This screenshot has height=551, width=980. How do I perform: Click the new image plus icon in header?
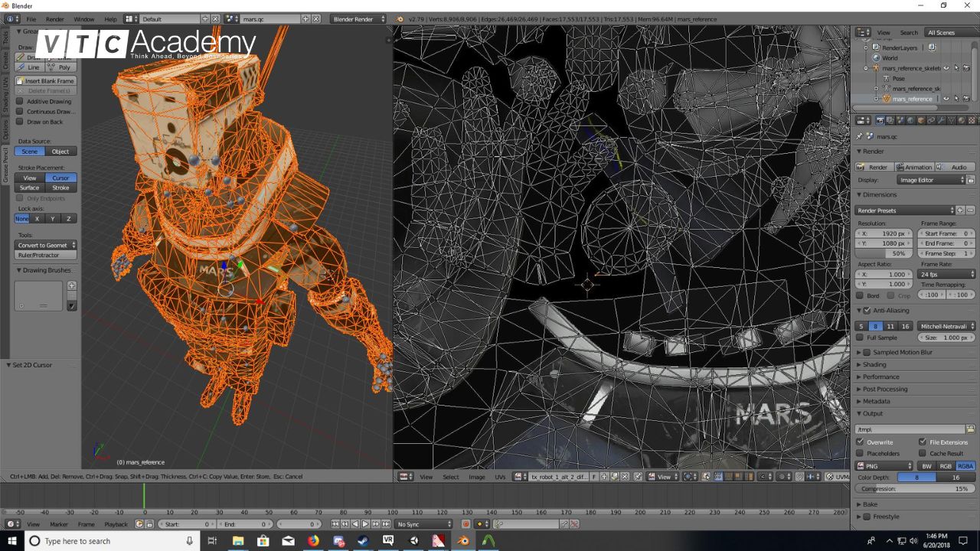click(604, 476)
